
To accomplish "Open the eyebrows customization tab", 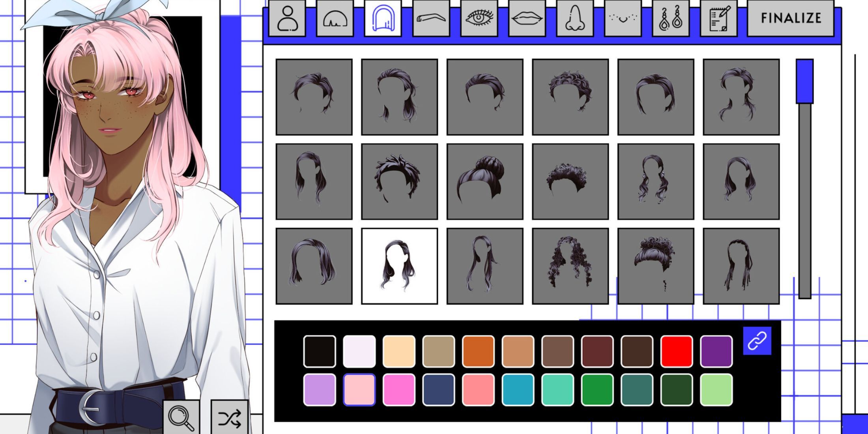I will point(431,19).
